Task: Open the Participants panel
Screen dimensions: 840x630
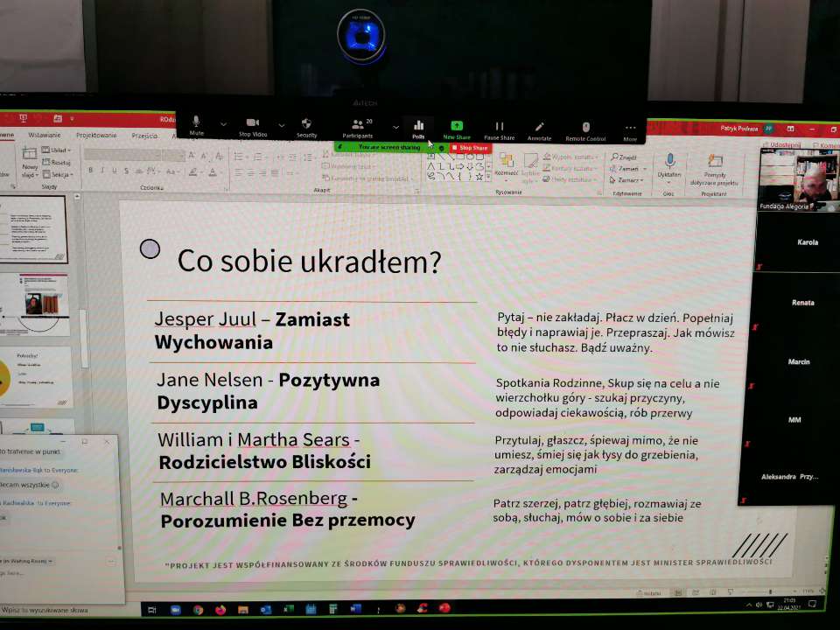Action: (x=358, y=128)
